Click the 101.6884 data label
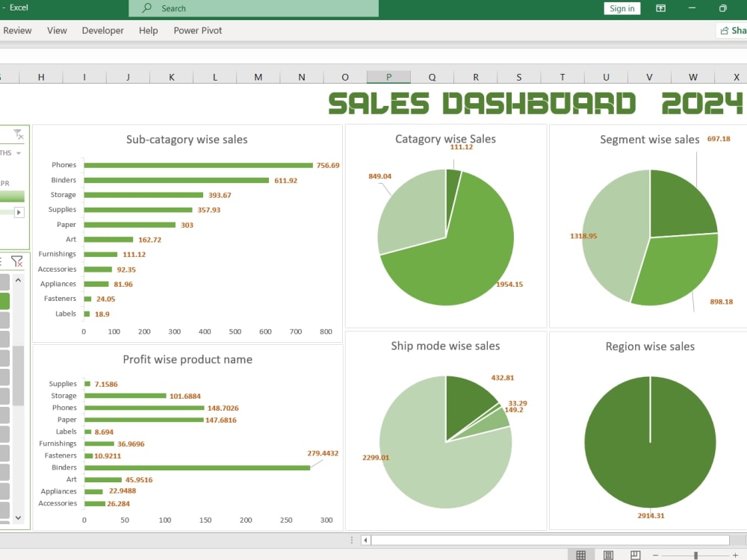Viewport: 747px width, 560px height. [185, 396]
